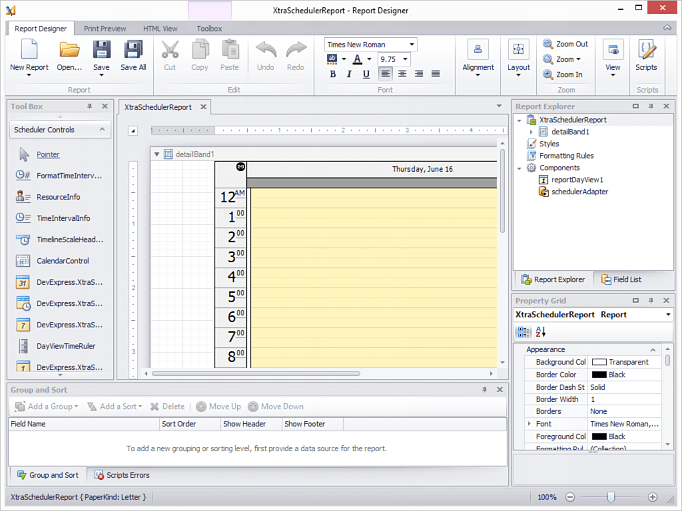
Task: Toggle bold font formatting
Action: click(x=333, y=74)
